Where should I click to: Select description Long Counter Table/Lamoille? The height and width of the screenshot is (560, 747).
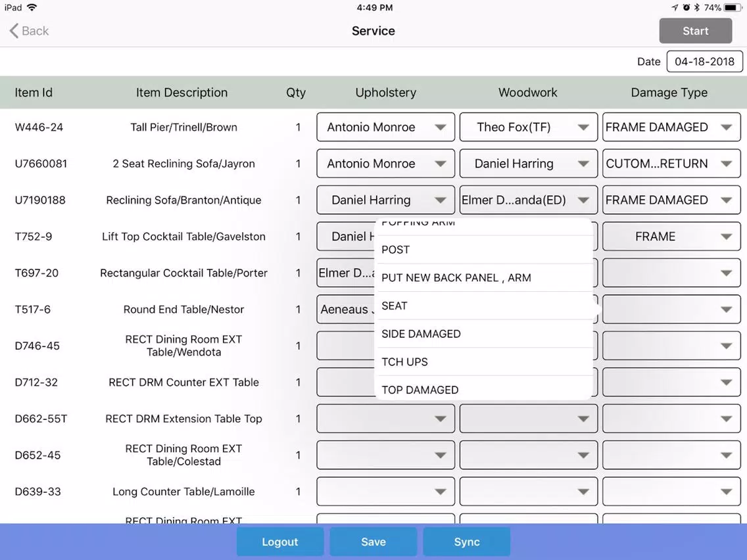pyautogui.click(x=184, y=492)
